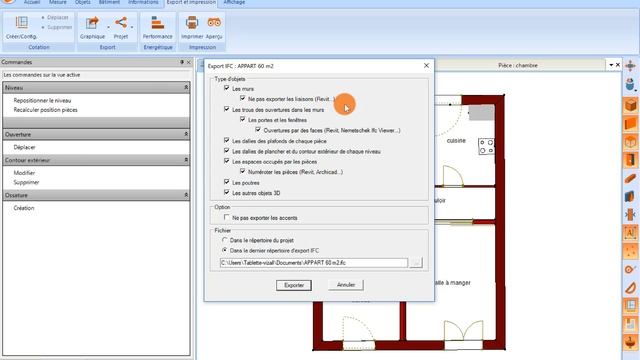Toggle Les dalles de plancher checkbox
Screen dimensions: 640x360
(x=227, y=151)
